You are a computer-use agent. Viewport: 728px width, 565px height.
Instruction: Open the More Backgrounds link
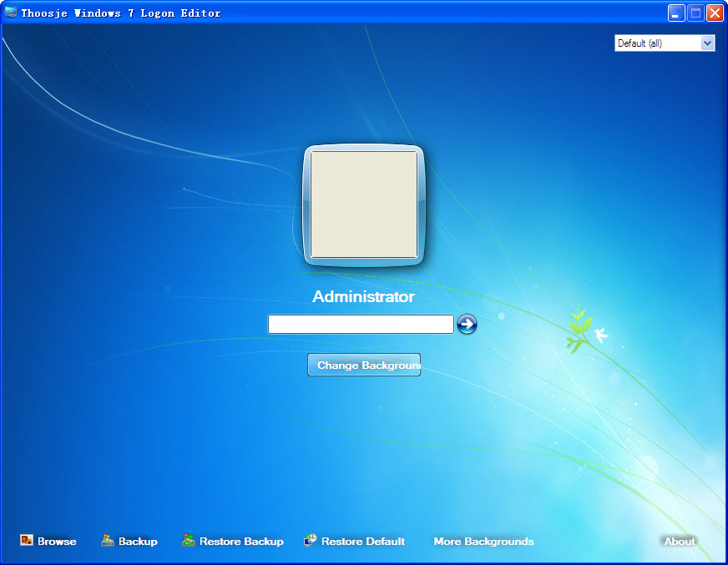483,542
